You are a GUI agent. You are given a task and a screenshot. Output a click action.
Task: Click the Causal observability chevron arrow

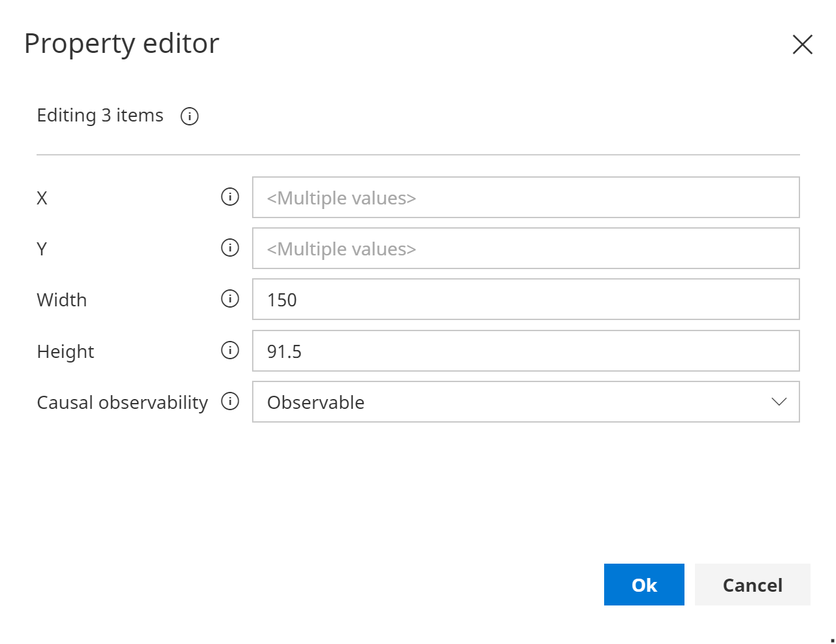pyautogui.click(x=779, y=402)
